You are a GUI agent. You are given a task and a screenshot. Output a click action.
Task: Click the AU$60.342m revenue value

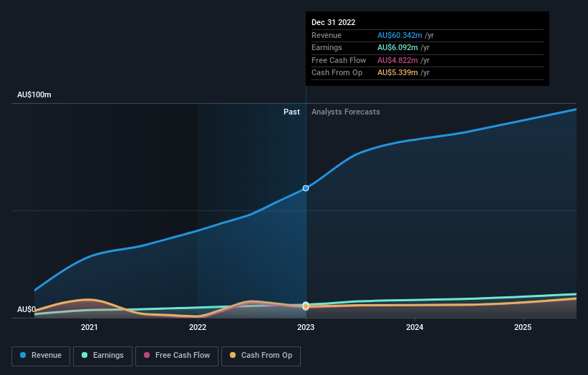tap(400, 35)
